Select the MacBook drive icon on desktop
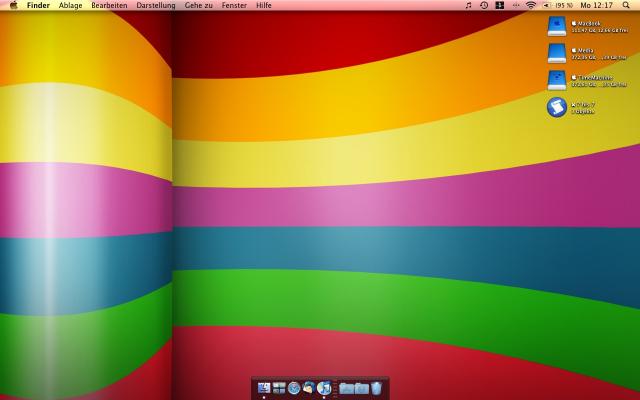The image size is (640, 400). (x=557, y=26)
